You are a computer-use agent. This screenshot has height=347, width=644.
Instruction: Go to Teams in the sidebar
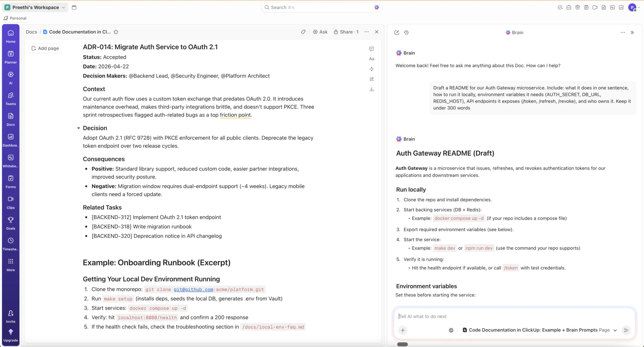click(x=11, y=98)
